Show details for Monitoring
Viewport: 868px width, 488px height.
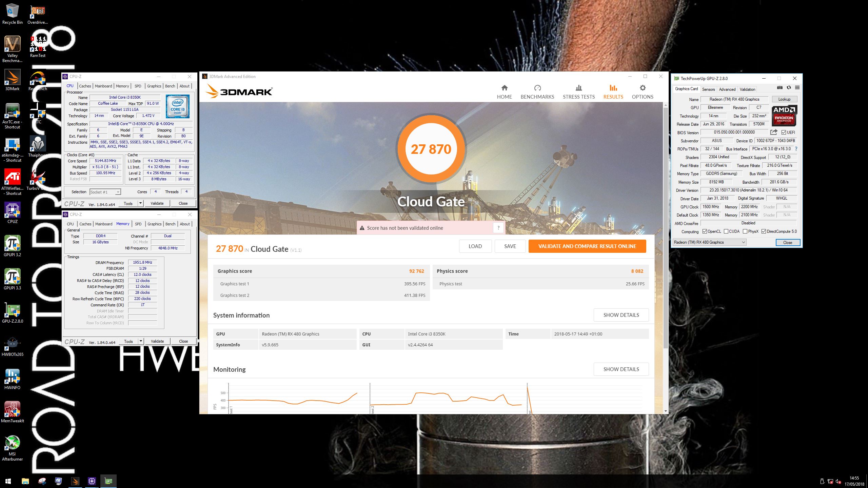pyautogui.click(x=621, y=369)
